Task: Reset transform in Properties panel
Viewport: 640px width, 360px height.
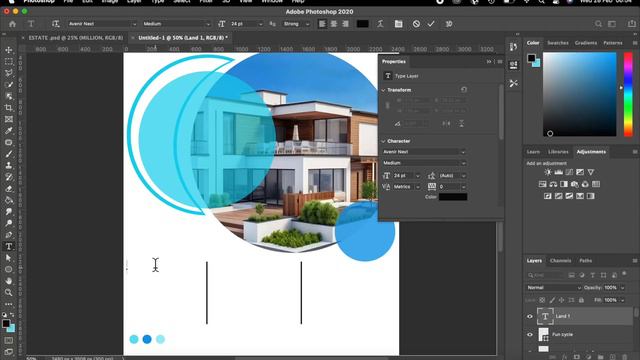Action: pos(464,89)
